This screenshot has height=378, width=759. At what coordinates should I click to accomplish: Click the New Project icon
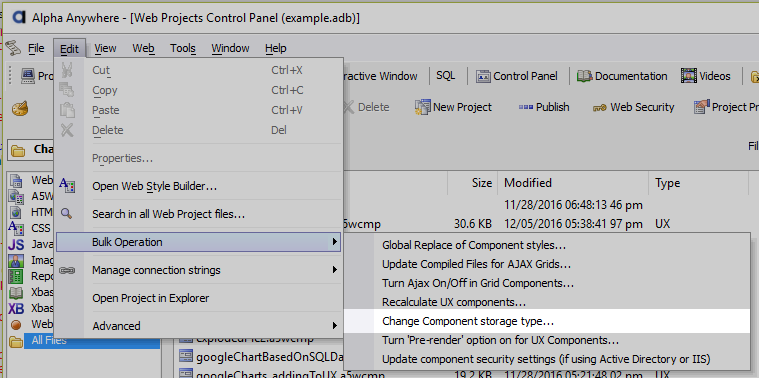point(423,107)
